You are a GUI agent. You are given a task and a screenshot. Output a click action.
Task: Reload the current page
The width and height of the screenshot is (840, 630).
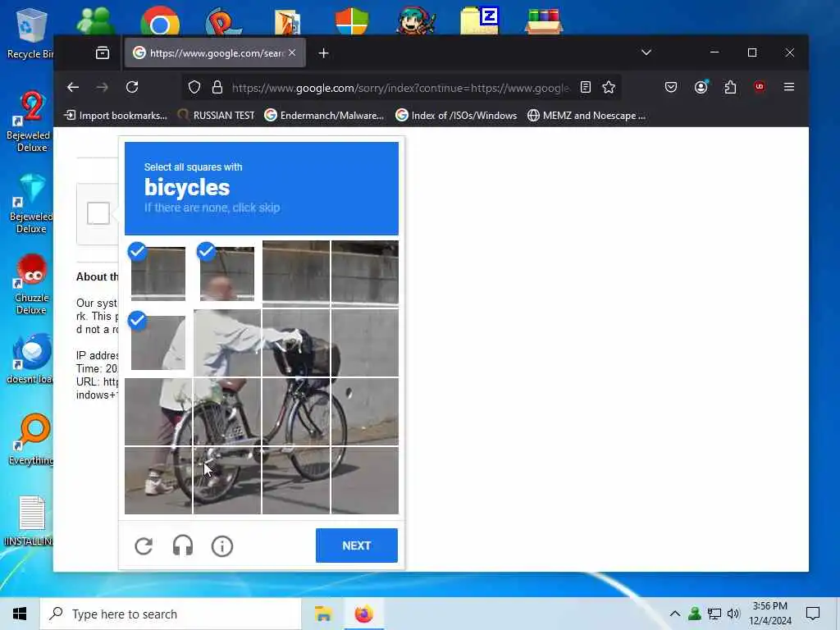(132, 87)
